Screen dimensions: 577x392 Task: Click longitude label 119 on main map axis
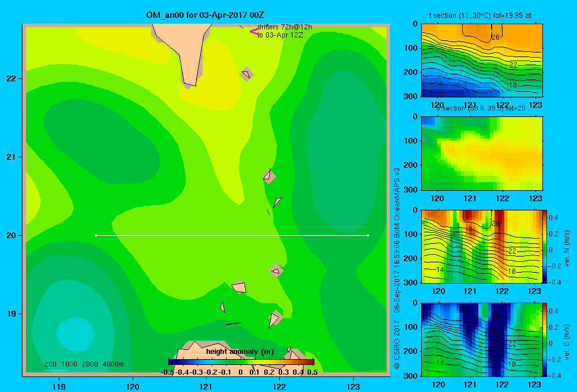[59, 386]
